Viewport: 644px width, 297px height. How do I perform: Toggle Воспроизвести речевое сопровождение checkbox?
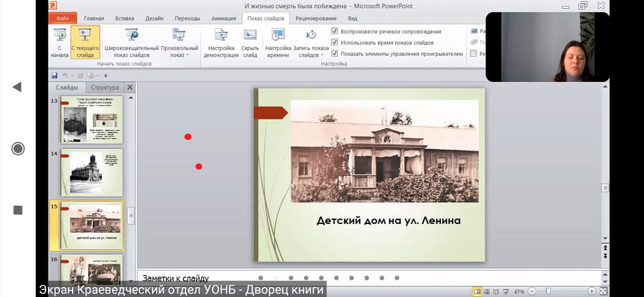point(335,32)
